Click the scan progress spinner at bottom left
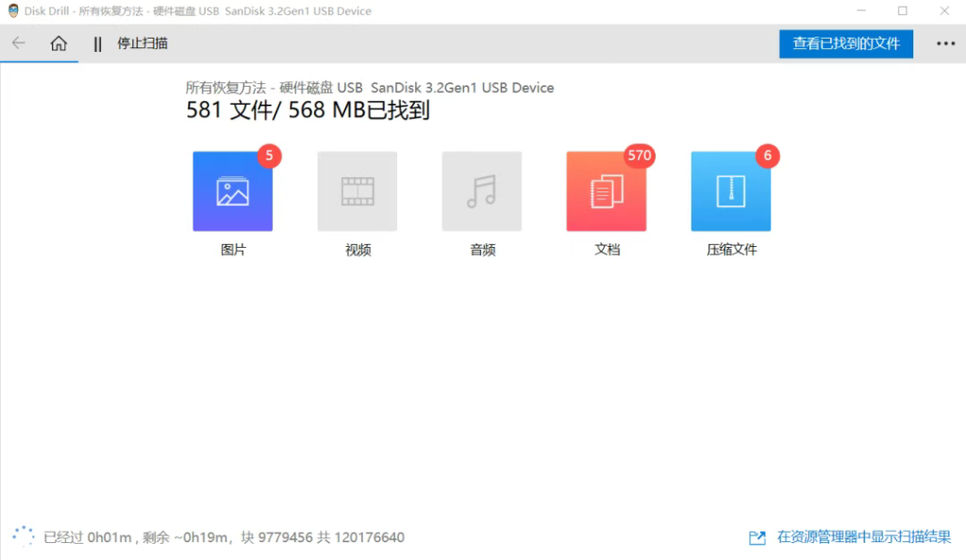The image size is (966, 560). pos(23,536)
